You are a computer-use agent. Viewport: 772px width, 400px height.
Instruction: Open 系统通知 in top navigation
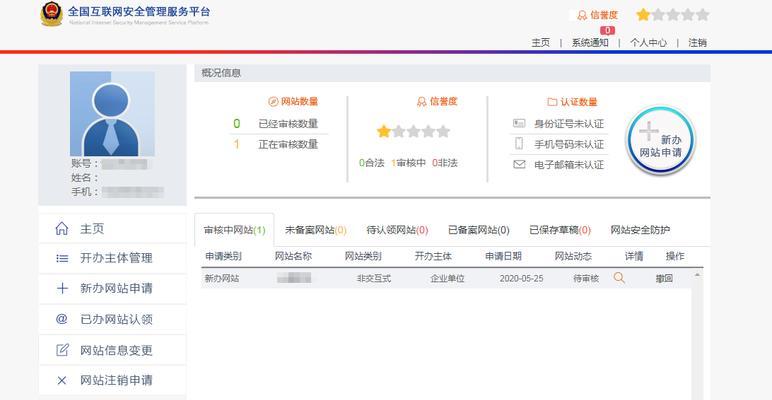point(590,43)
